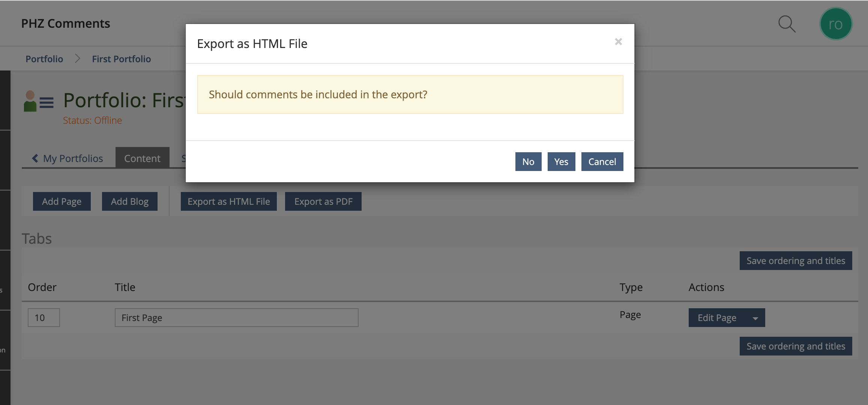This screenshot has height=405, width=868.
Task: Click the Add Page button
Action: pos(62,201)
